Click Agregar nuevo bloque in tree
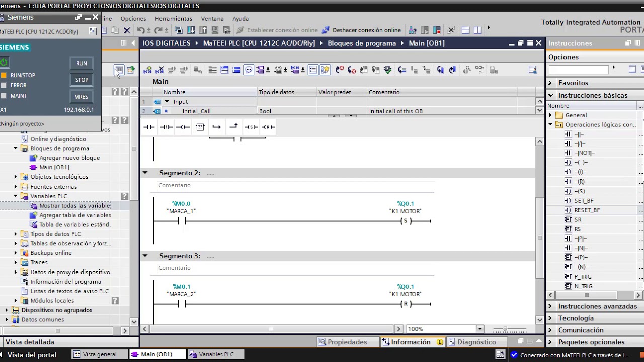 point(69,158)
